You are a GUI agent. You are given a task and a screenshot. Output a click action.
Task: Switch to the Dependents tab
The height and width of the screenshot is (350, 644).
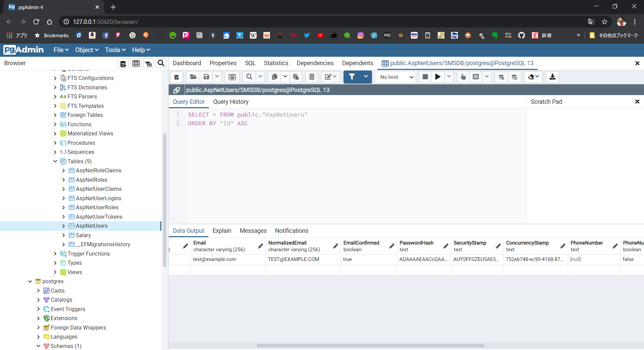point(358,63)
